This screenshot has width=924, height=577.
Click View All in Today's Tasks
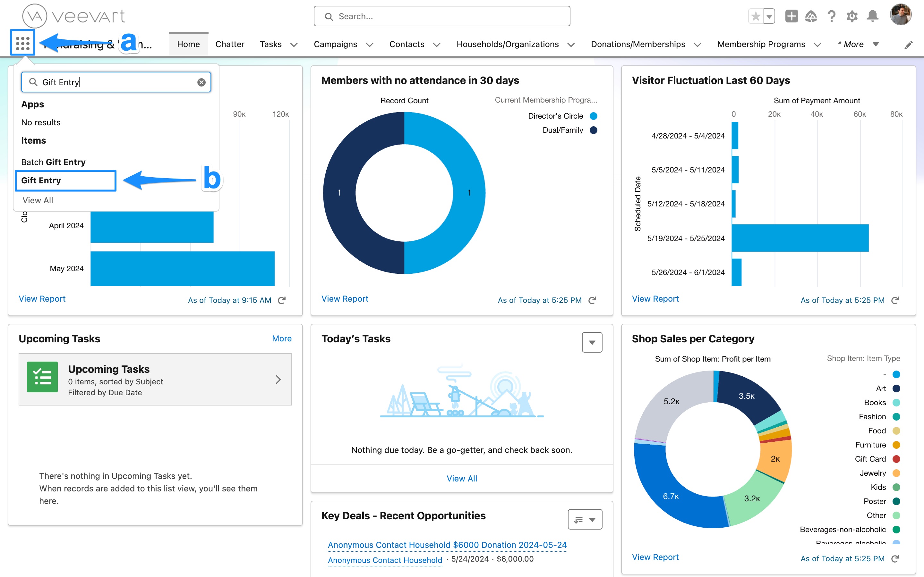click(x=462, y=478)
